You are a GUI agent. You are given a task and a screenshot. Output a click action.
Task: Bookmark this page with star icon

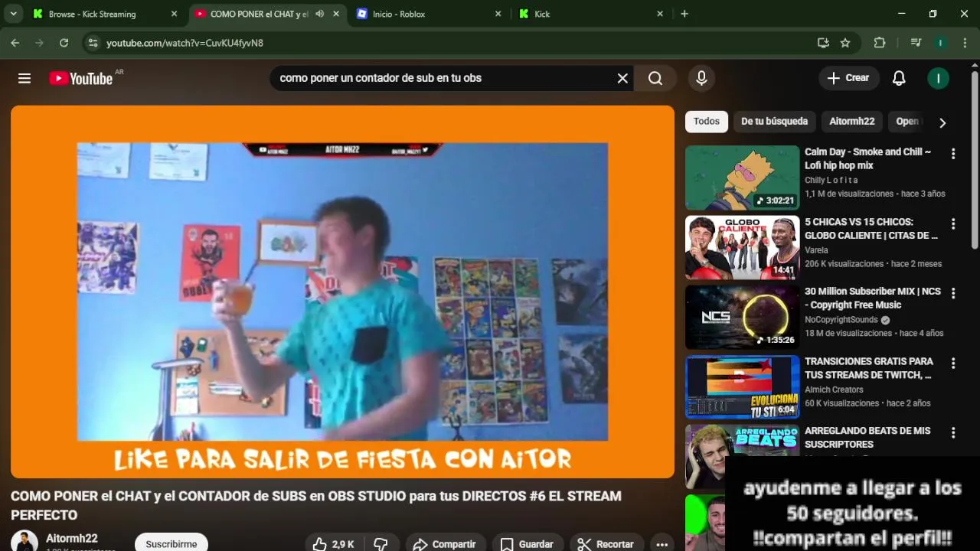point(845,43)
